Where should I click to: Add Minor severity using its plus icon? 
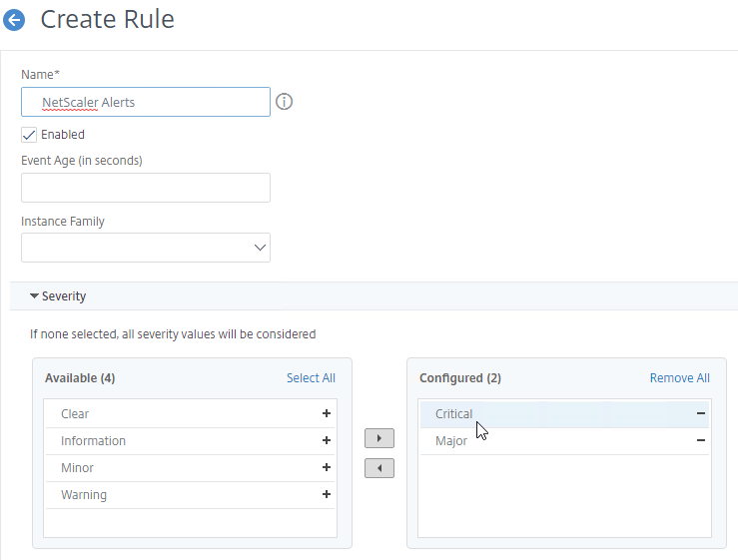[327, 467]
